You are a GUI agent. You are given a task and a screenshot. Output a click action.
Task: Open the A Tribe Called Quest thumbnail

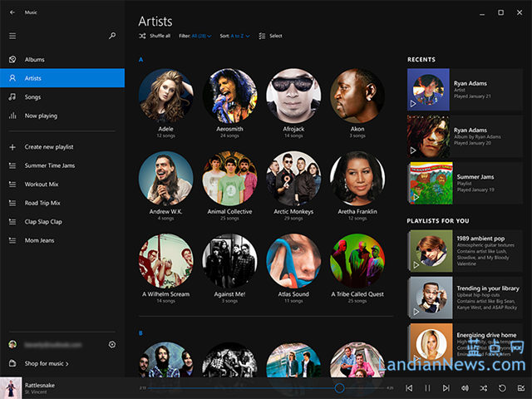coord(357,260)
